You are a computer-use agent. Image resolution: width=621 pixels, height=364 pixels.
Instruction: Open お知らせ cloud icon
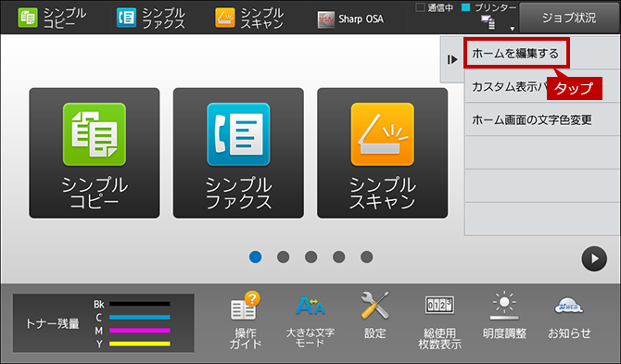pyautogui.click(x=569, y=316)
